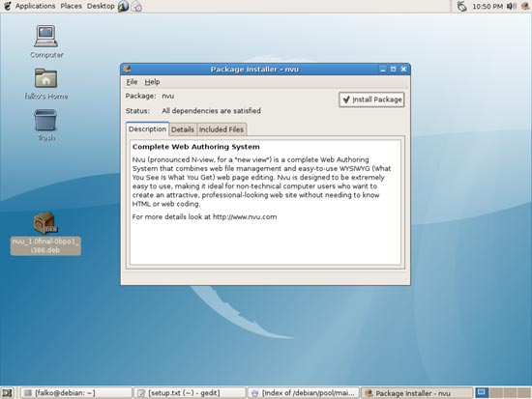Viewport: 532px width, 399px height.
Task: Click the Install Package button
Action: pyautogui.click(x=371, y=100)
